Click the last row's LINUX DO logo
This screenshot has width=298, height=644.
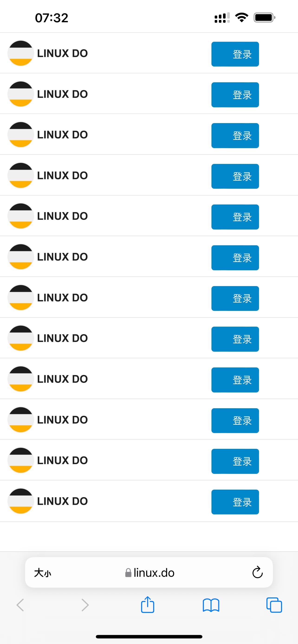[20, 501]
